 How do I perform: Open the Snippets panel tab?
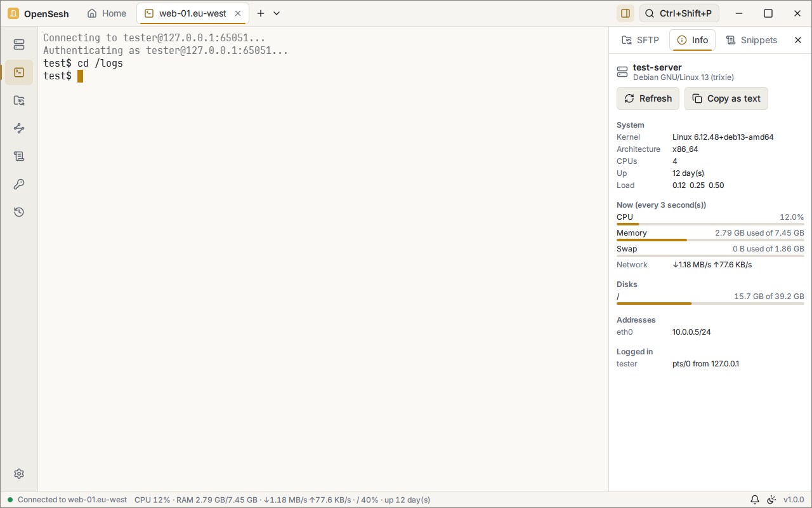tap(752, 40)
